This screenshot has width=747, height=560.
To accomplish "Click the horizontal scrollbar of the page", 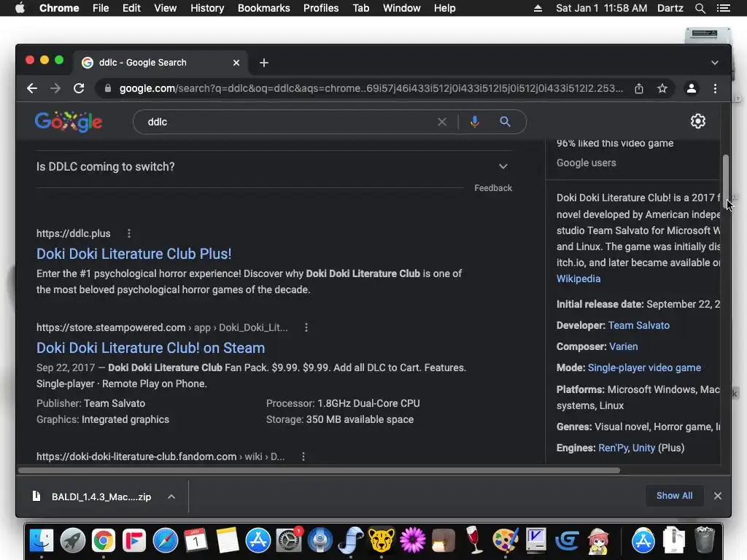I will click(320, 470).
